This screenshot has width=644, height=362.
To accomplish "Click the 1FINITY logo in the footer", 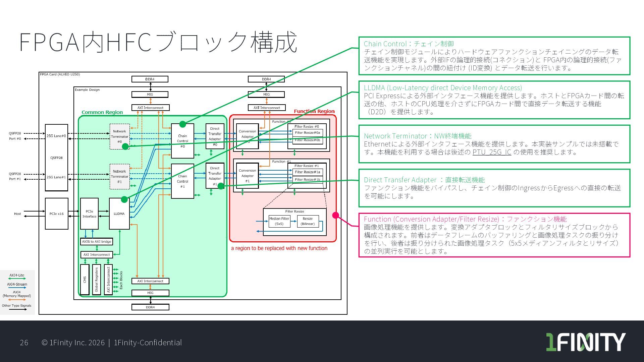I will click(x=585, y=342).
